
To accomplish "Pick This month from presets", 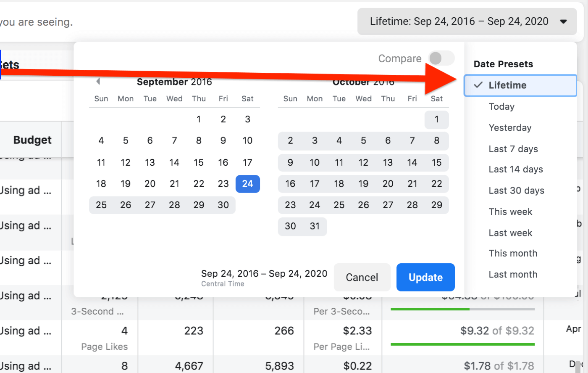I will pos(513,254).
